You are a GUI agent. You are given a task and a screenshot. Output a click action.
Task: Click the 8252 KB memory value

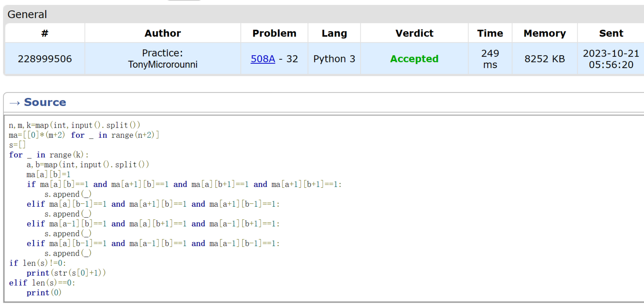pyautogui.click(x=545, y=59)
